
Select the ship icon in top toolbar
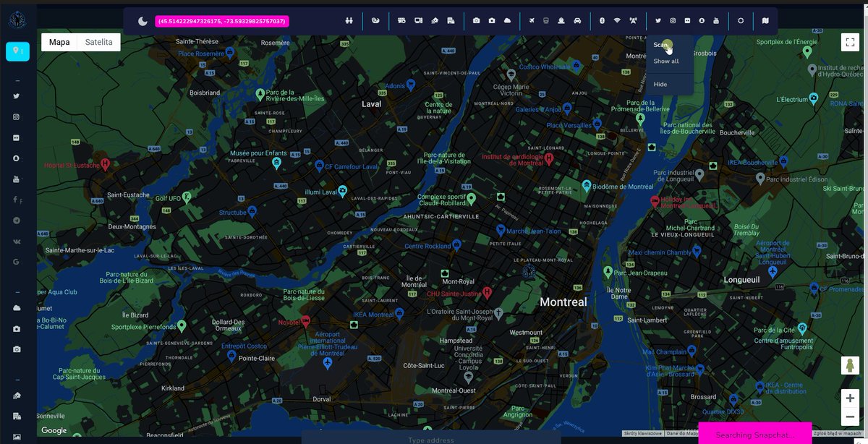point(561,21)
